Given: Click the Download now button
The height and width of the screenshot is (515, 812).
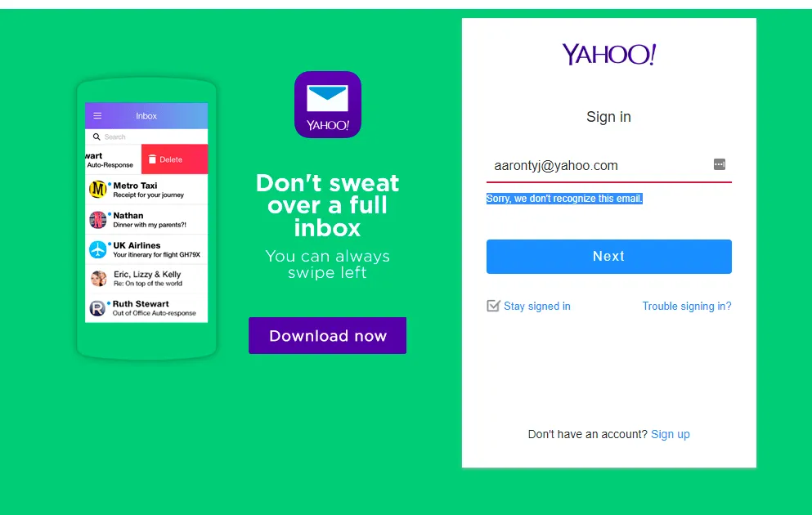Looking at the screenshot, I should (x=327, y=335).
